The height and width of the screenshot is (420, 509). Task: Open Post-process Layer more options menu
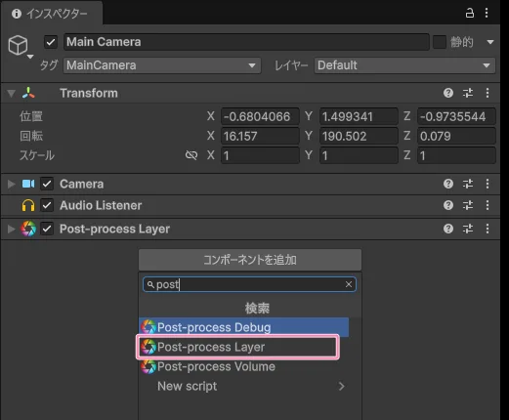click(x=488, y=229)
